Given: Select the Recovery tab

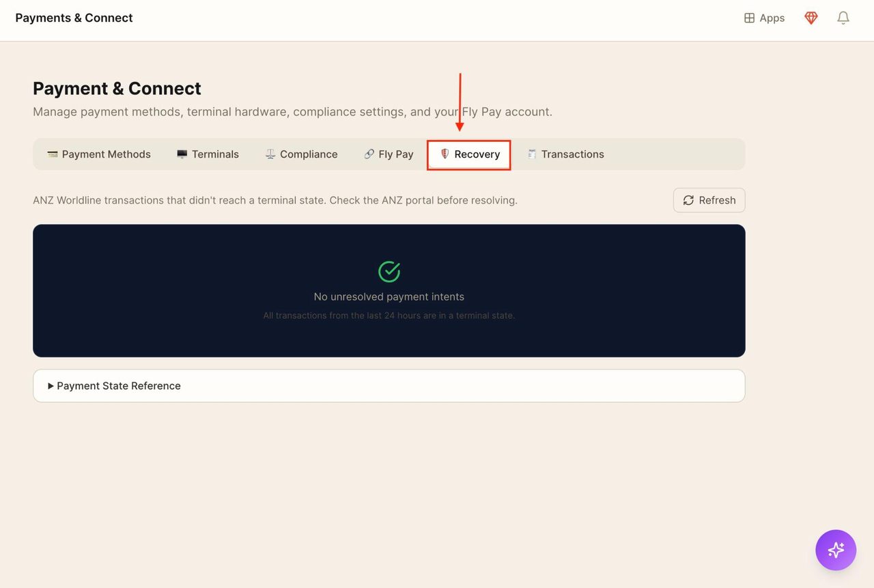Looking at the screenshot, I should [469, 154].
